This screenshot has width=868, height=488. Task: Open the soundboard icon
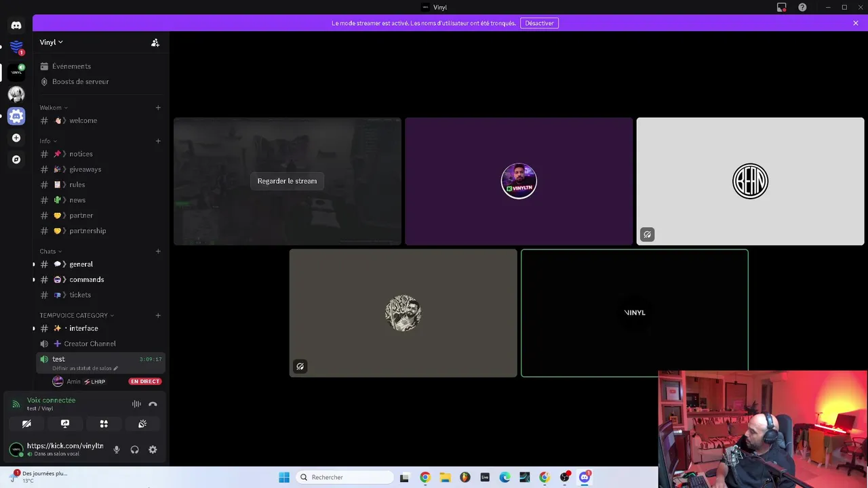[142, 424]
